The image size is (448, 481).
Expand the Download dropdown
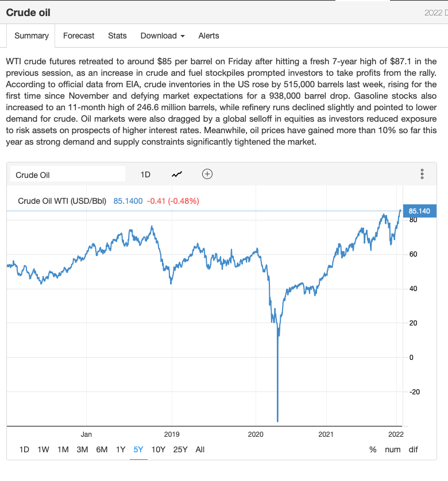[163, 36]
